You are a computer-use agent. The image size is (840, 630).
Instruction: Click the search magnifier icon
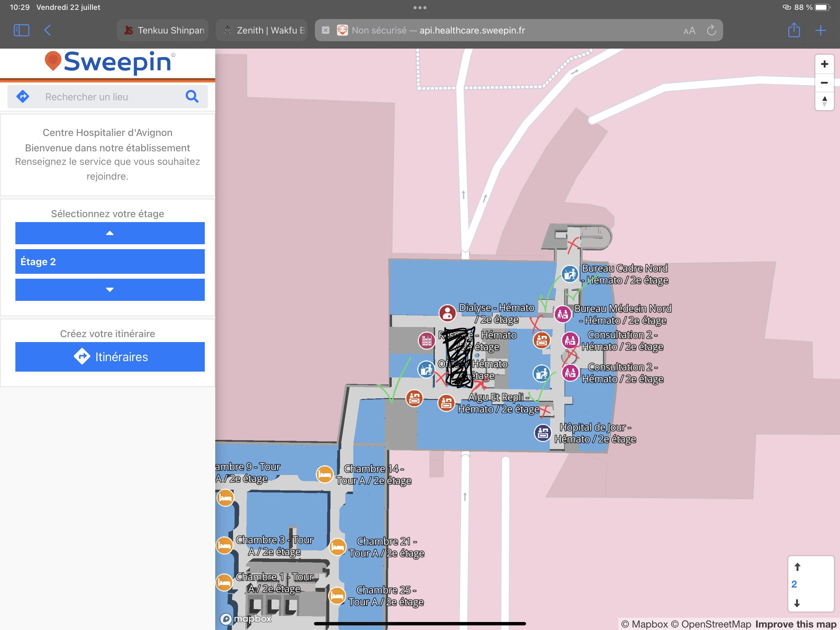coord(192,97)
